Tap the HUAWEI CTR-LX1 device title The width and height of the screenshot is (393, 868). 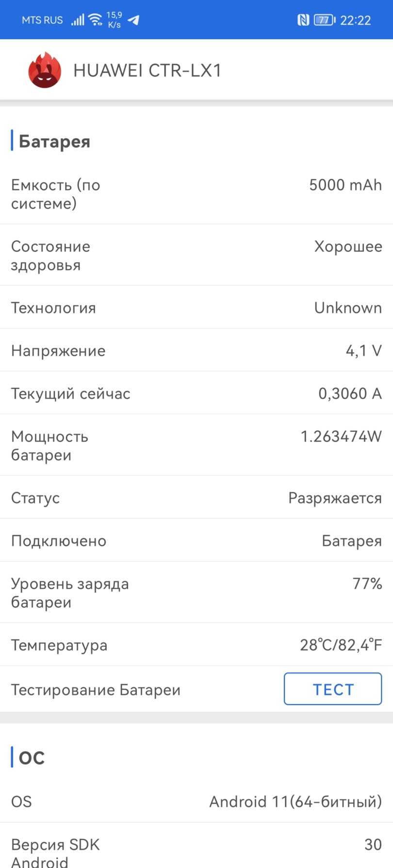tap(147, 71)
